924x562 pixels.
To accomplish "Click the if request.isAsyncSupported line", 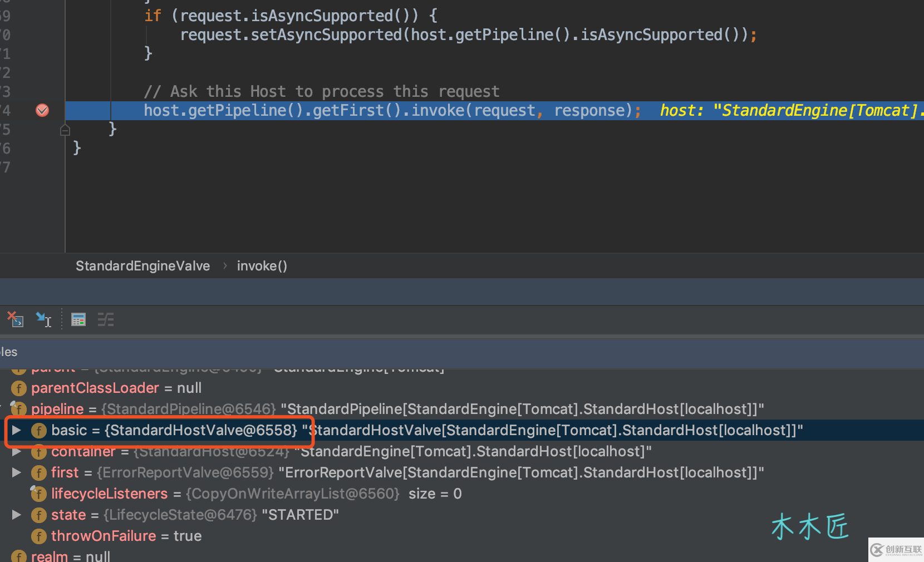I will coord(291,16).
